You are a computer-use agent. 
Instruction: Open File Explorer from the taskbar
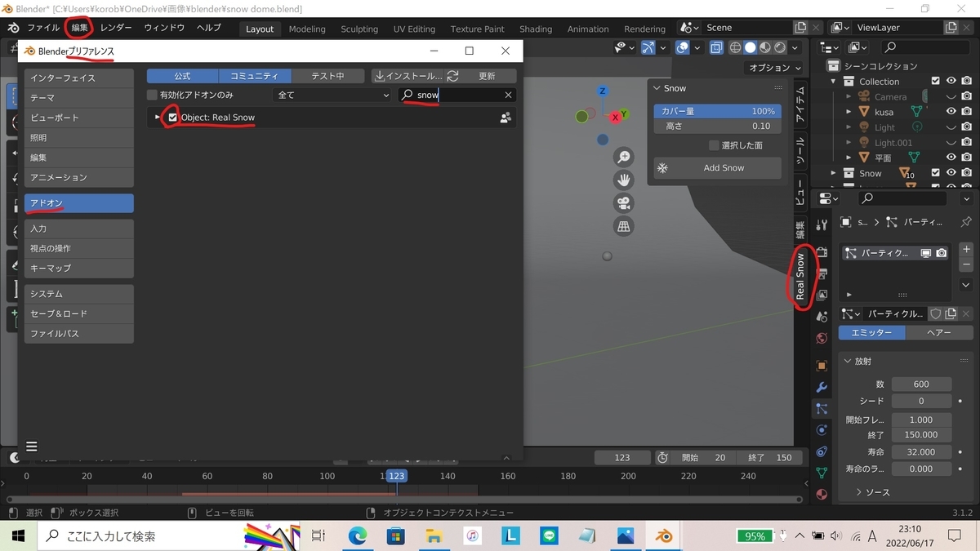click(434, 535)
